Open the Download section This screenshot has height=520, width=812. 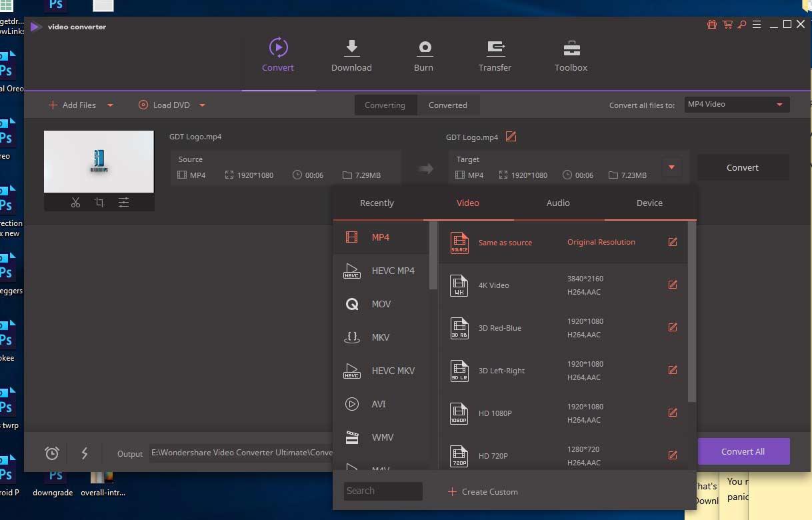point(351,55)
